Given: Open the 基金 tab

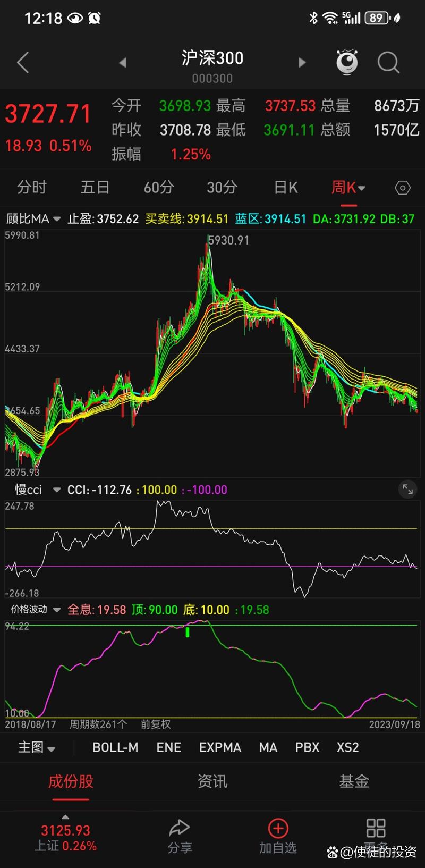Looking at the screenshot, I should [x=354, y=781].
